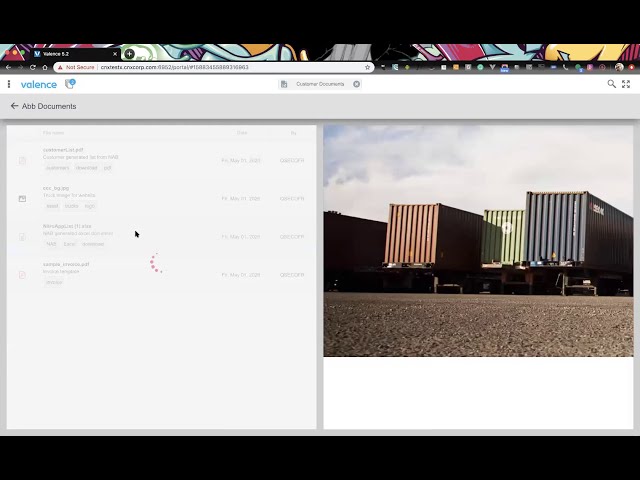Viewport: 640px width, 480px height.
Task: Click the spreadsheet icon for NitroAppList
Action: tap(22, 237)
